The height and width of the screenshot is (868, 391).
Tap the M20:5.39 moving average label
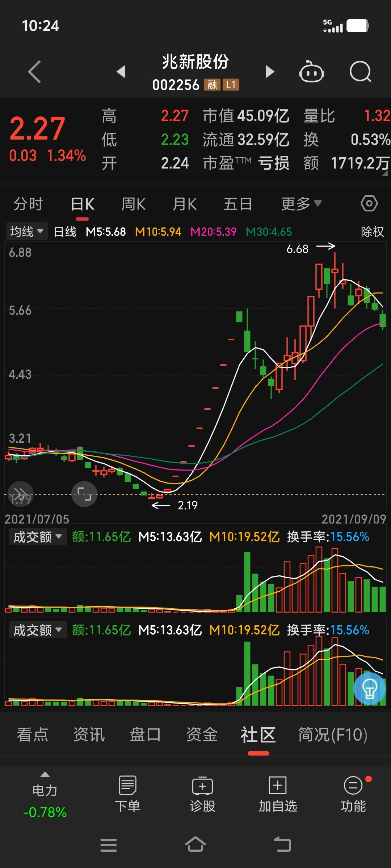coord(214,231)
